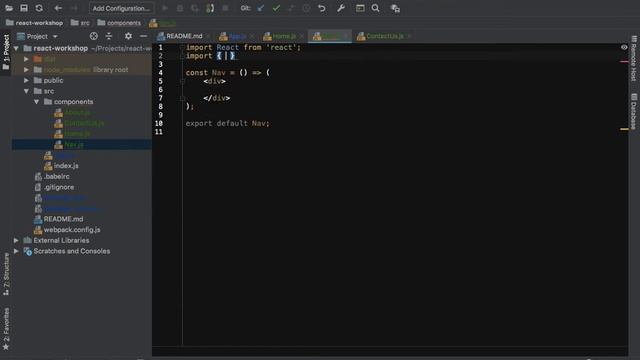This screenshot has height=360, width=640.
Task: Click the Synchronize refresh icon
Action: coord(39,8)
